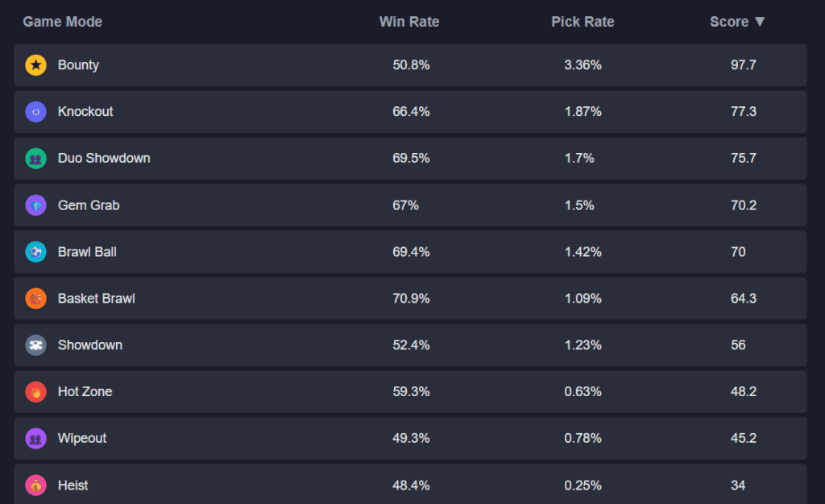825x504 pixels.
Task: Click the Hot Zone flame icon
Action: (x=35, y=392)
